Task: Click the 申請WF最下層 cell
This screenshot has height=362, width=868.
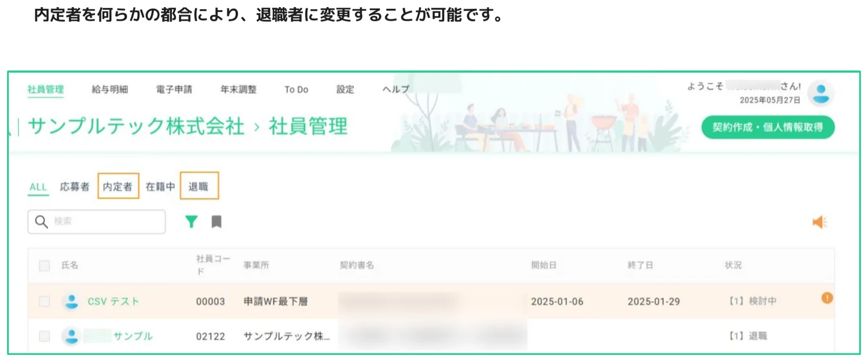Action: (x=276, y=301)
